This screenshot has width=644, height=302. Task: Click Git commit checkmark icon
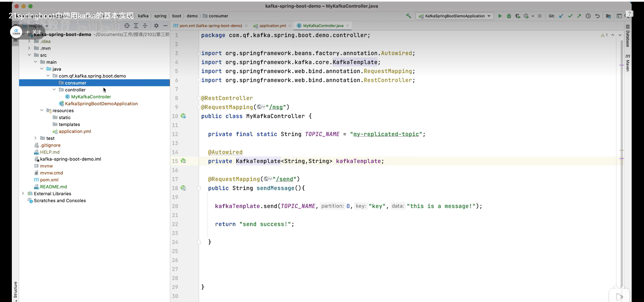pos(570,16)
